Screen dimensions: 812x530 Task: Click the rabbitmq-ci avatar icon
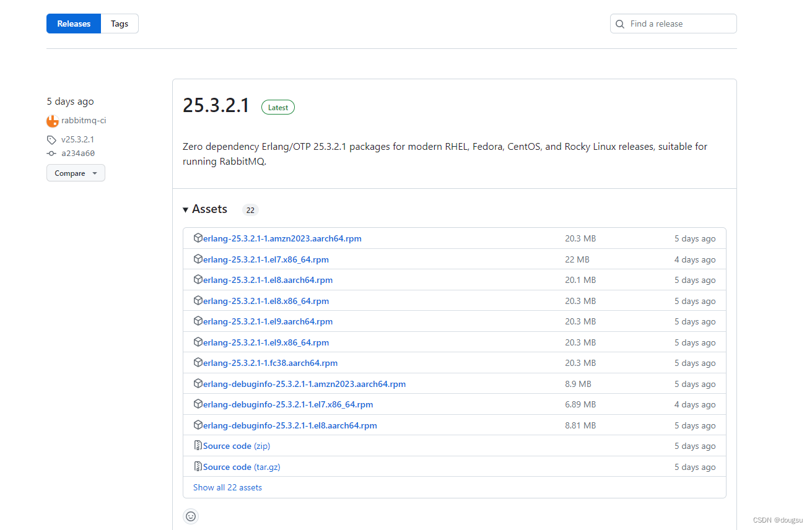53,121
